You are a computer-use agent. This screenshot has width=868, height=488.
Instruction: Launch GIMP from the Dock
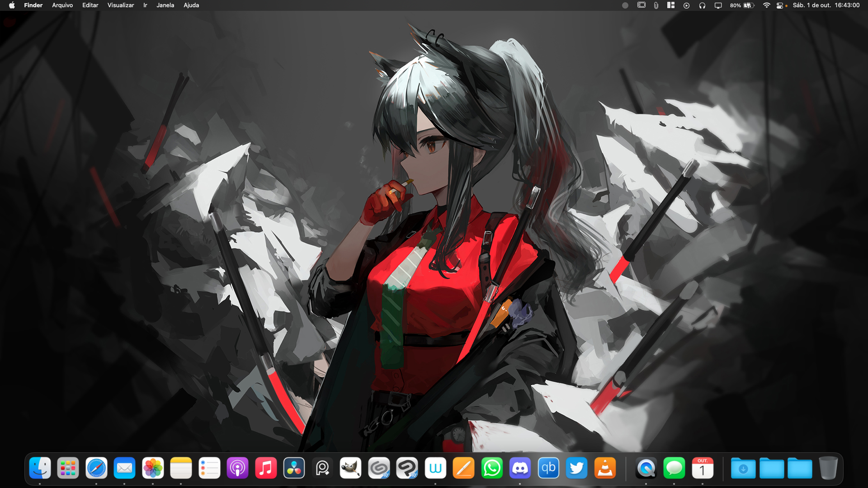point(351,468)
